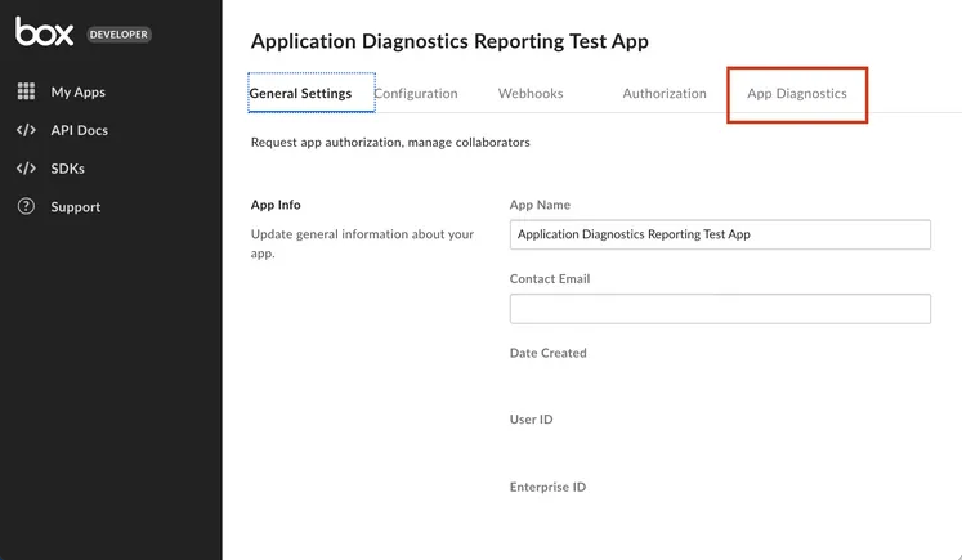Select the General Settings tab
962x560 pixels.
click(301, 93)
